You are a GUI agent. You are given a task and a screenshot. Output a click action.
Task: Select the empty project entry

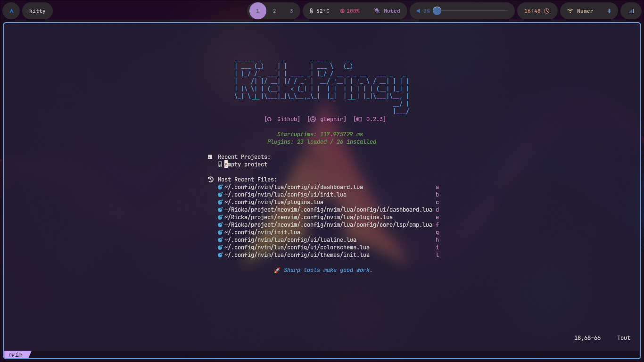click(x=246, y=165)
